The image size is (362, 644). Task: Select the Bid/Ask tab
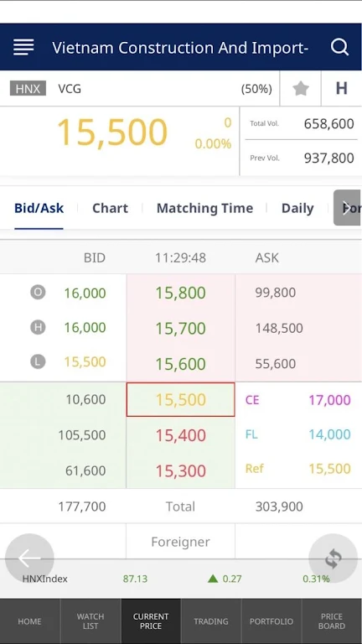pos(39,208)
